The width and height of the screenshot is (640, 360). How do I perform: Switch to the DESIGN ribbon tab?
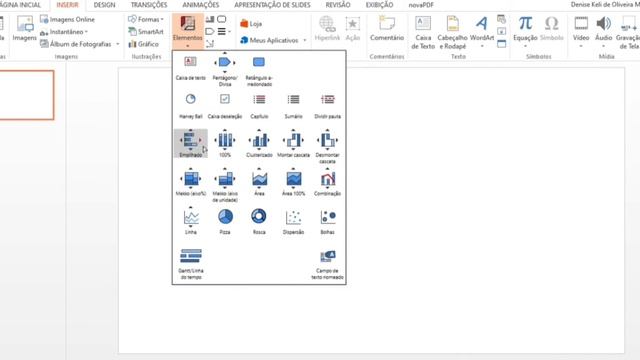point(104,5)
